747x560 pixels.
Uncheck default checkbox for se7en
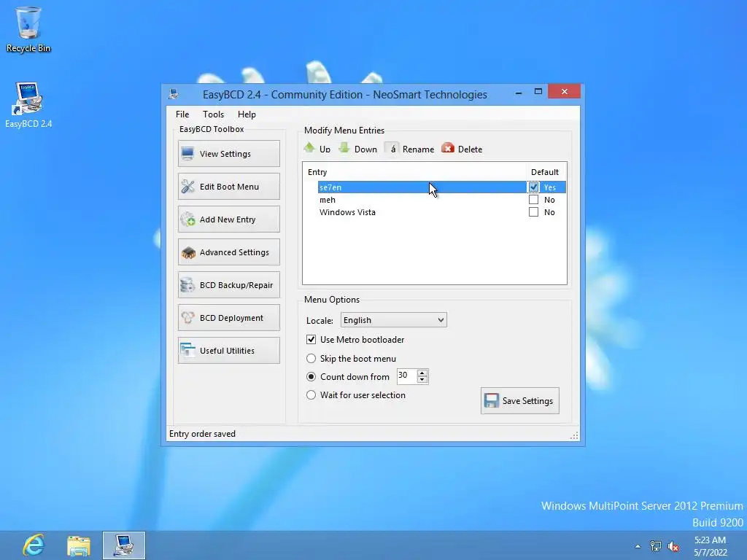click(x=533, y=187)
